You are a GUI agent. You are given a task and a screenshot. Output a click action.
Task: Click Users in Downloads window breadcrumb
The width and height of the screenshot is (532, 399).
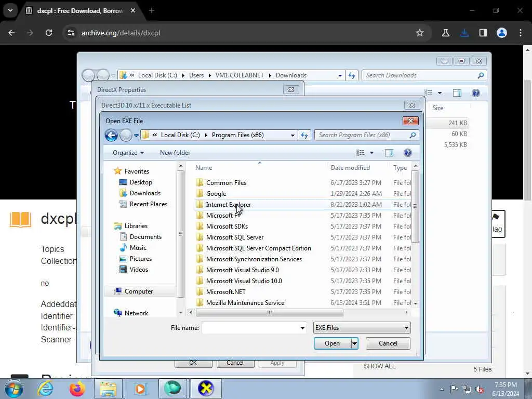click(196, 75)
